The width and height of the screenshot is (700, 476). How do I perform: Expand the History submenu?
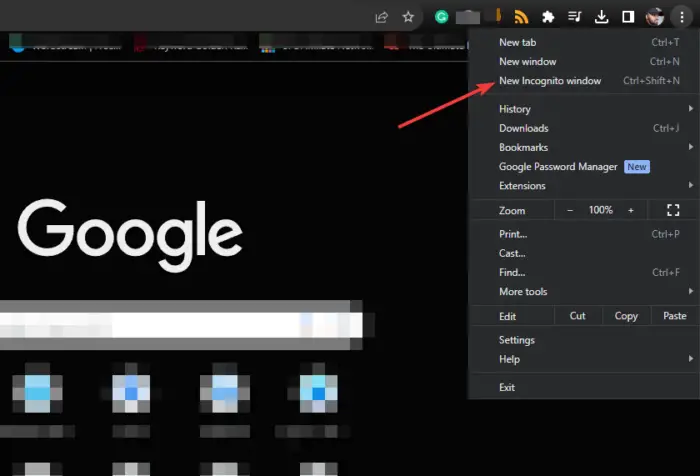coord(584,109)
